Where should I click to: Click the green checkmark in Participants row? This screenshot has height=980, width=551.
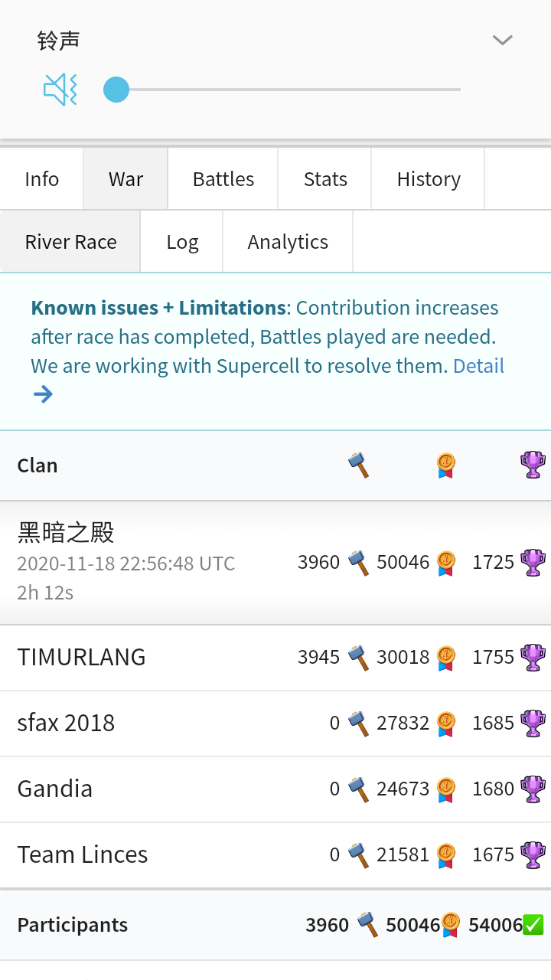tap(533, 925)
